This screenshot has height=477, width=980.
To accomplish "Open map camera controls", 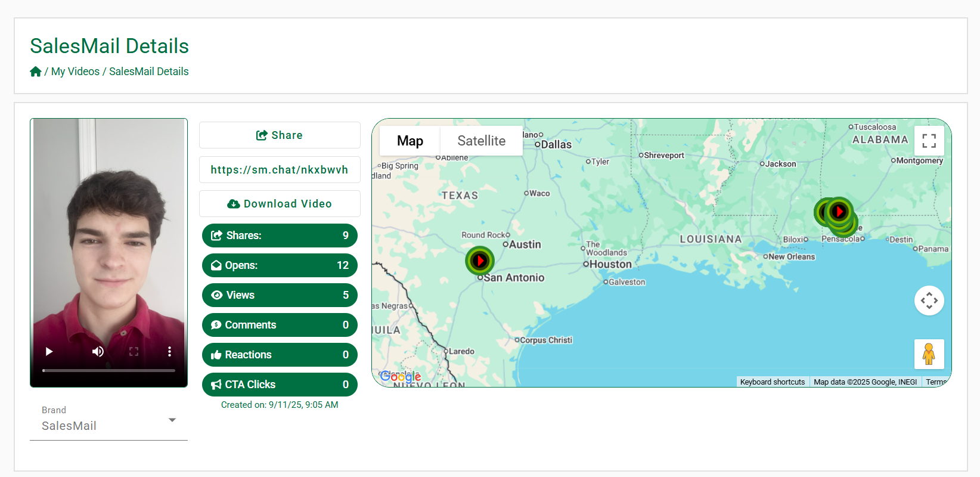I will [929, 301].
